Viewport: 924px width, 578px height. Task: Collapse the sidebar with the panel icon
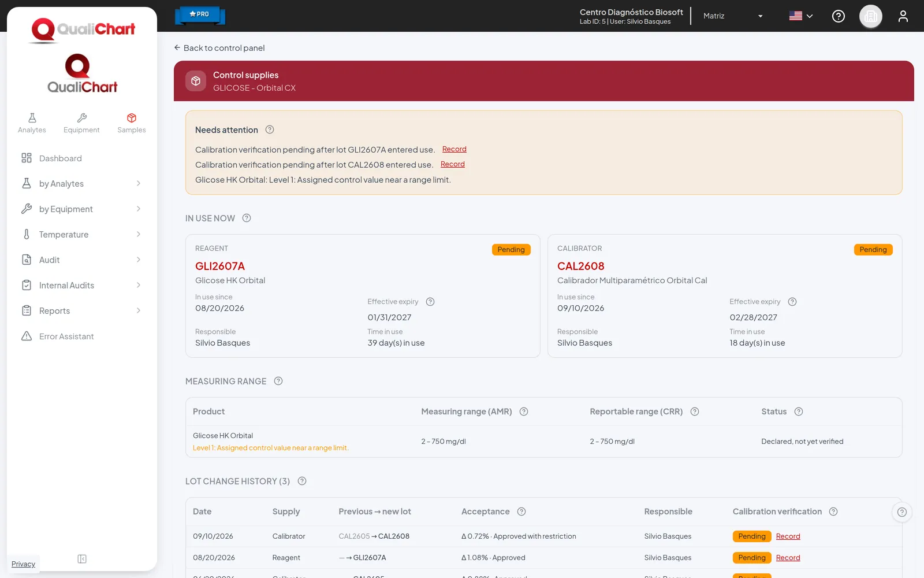(x=82, y=559)
